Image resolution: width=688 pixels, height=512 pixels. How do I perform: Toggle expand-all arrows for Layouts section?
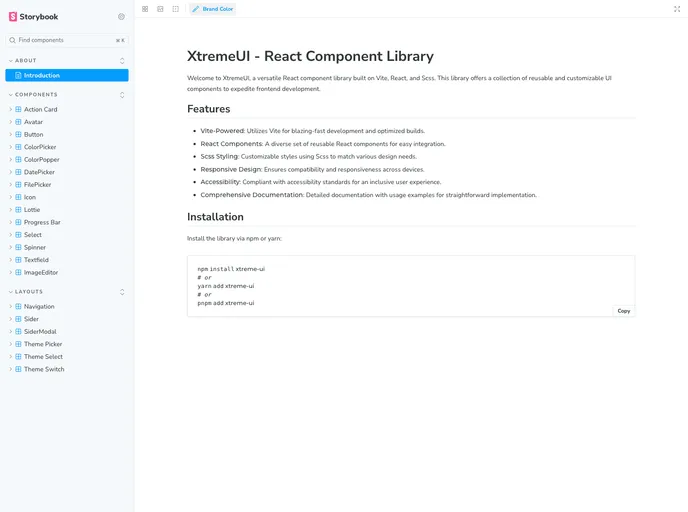pos(122,292)
